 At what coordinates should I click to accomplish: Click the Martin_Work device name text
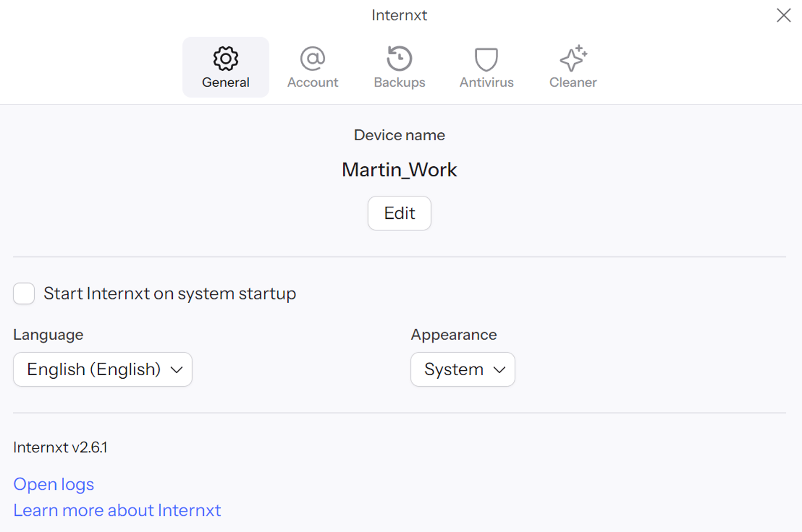coord(399,170)
